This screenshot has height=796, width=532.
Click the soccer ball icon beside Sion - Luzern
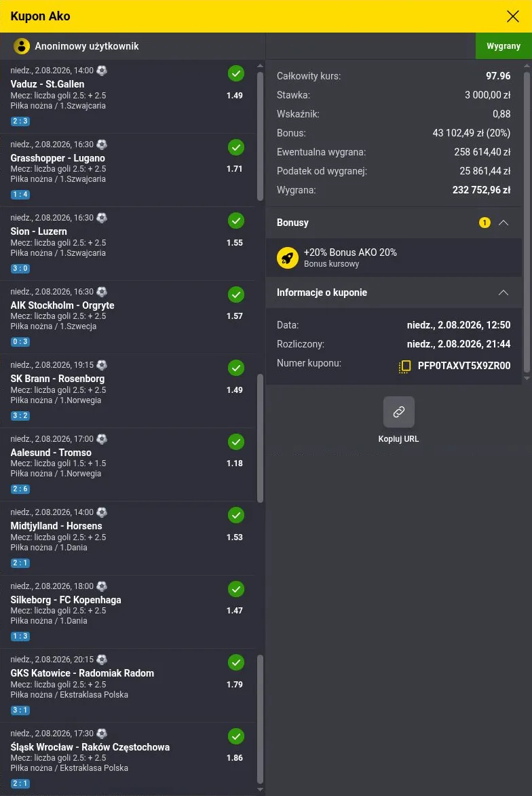[x=102, y=218]
